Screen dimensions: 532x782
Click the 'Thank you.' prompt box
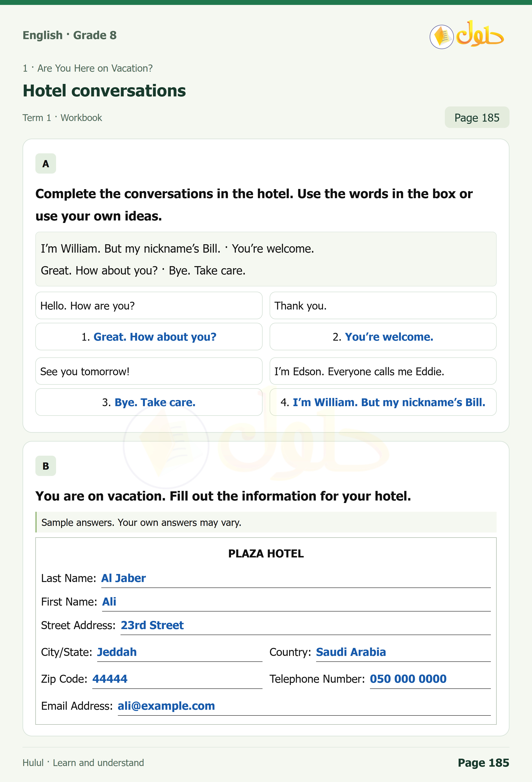point(383,305)
